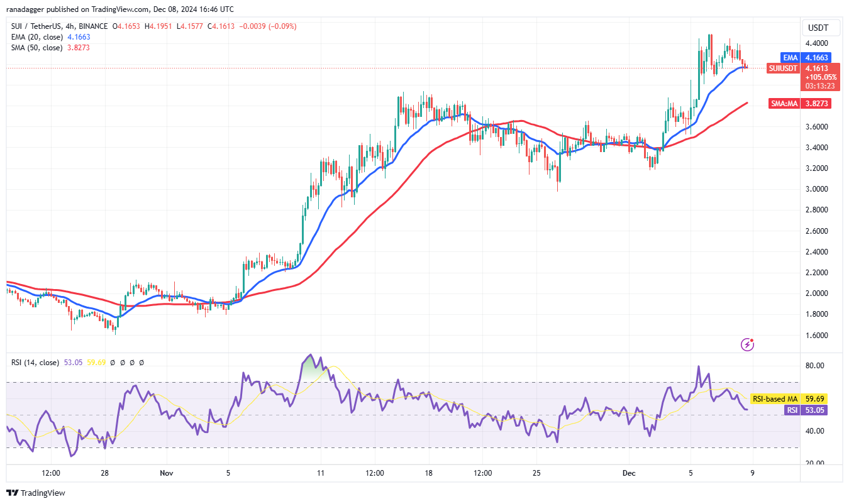This screenshot has width=849, height=504.
Task: Open the USDT currency selector
Action: [x=818, y=28]
